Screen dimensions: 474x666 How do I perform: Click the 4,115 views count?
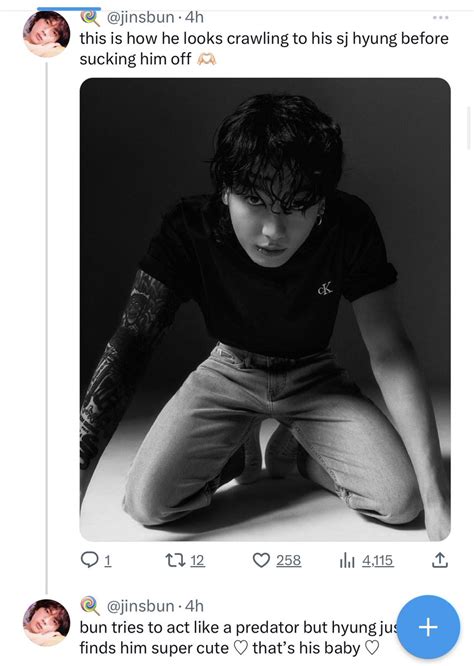point(378,561)
